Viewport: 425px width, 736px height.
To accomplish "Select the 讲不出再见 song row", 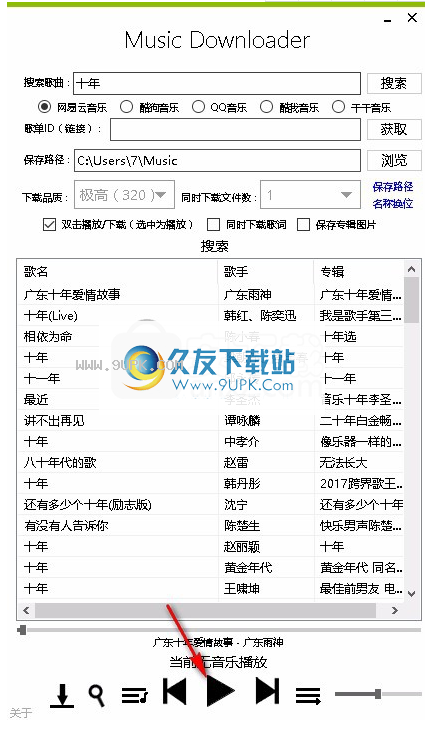I will click(211, 421).
